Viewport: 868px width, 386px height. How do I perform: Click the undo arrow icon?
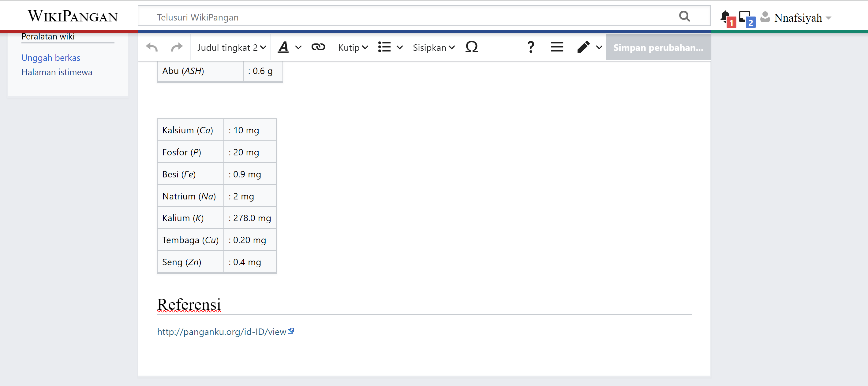(152, 47)
